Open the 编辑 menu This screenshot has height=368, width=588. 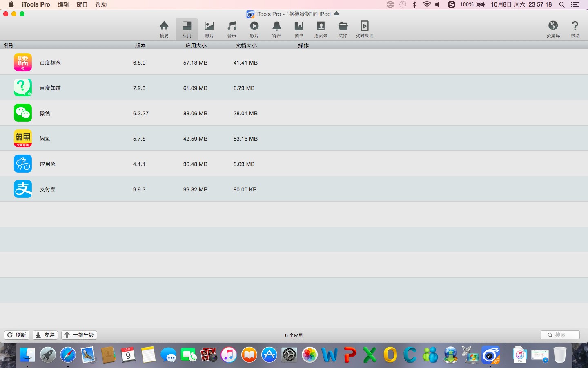click(x=63, y=4)
